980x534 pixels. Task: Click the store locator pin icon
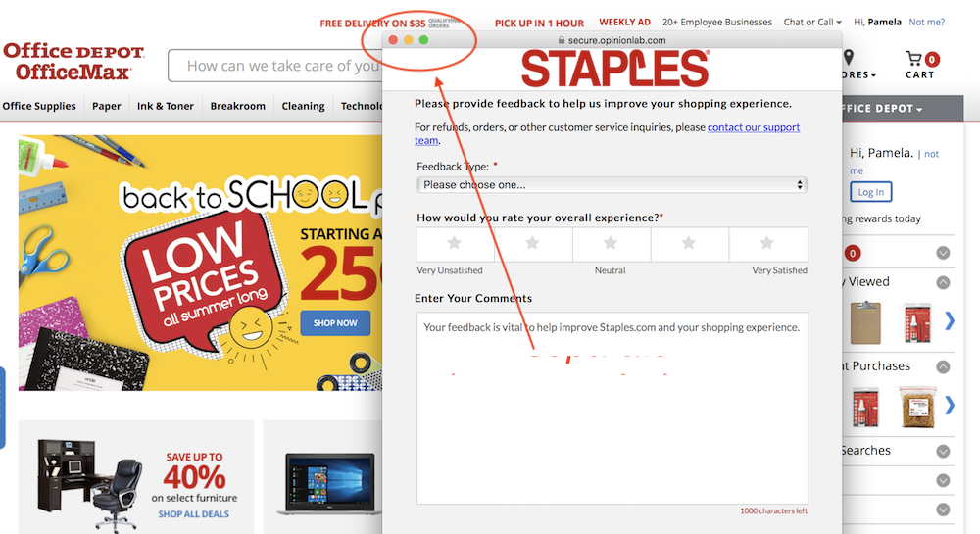point(848,58)
